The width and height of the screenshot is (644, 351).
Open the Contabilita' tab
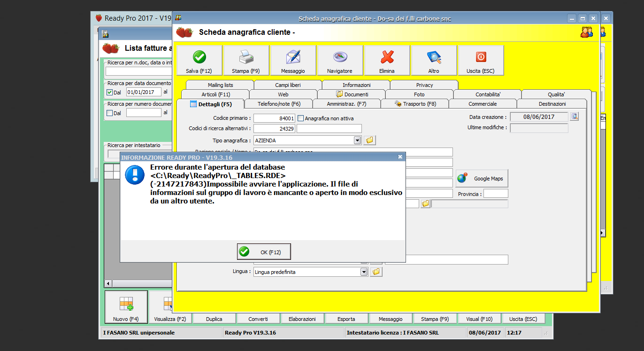point(488,94)
